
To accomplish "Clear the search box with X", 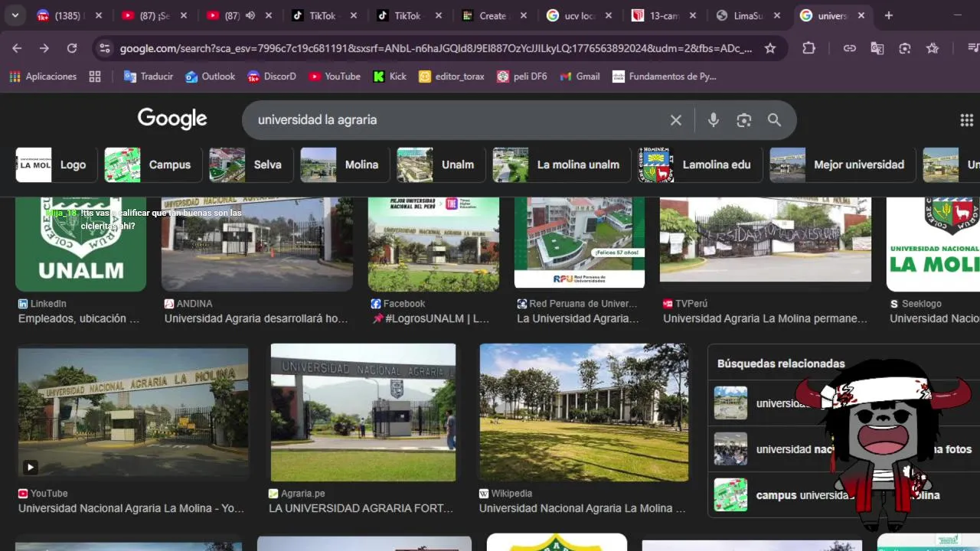I will pyautogui.click(x=676, y=120).
